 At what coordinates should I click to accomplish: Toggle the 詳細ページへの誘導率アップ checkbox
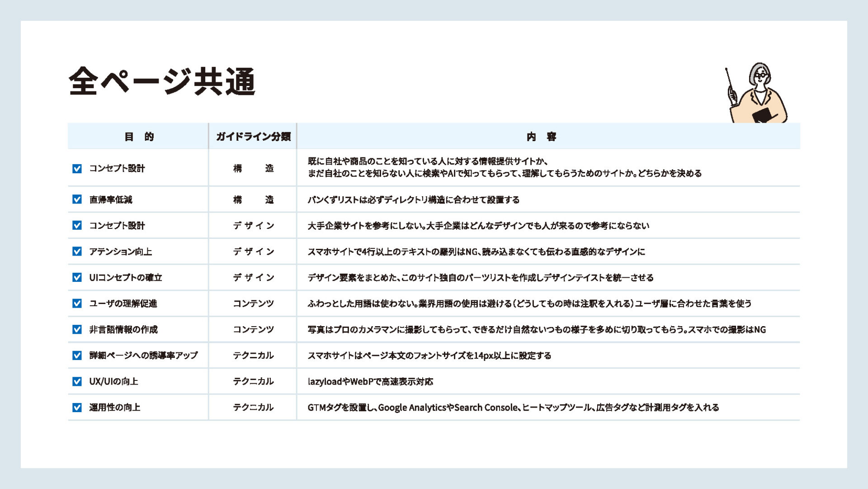77,356
